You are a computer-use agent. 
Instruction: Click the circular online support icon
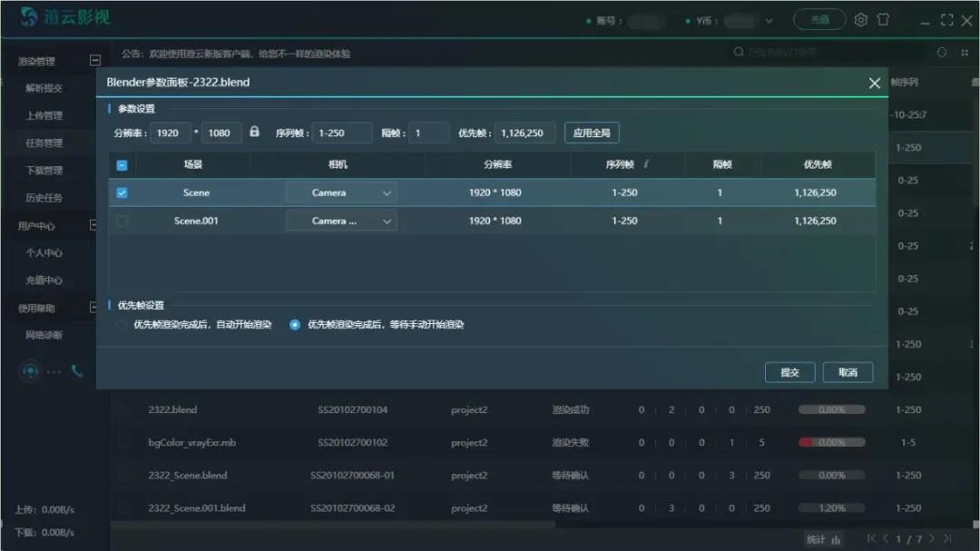pos(32,370)
